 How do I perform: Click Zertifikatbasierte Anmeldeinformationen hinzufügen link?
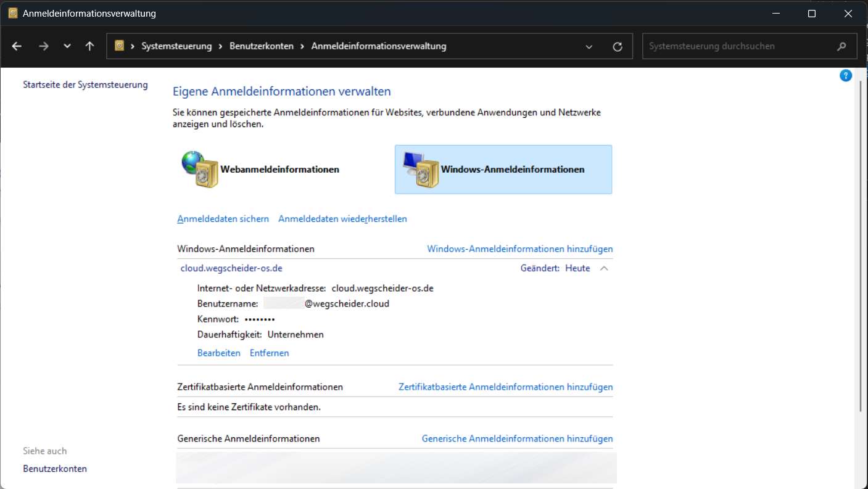(x=506, y=387)
